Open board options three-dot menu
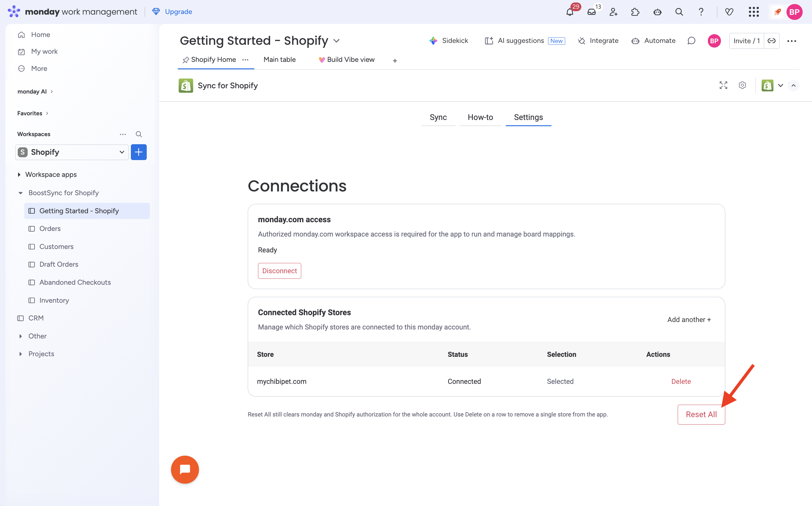The width and height of the screenshot is (812, 506). click(x=791, y=41)
